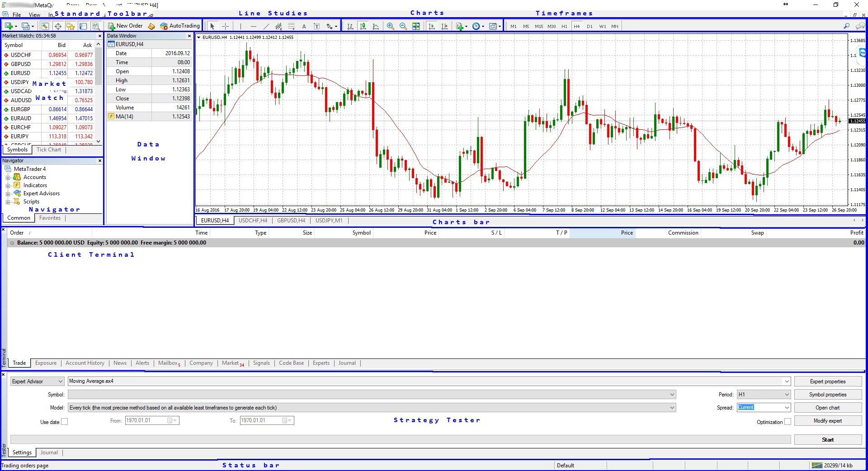868x471 pixels.
Task: Switch to the Favorites tab in Navigator
Action: click(50, 218)
